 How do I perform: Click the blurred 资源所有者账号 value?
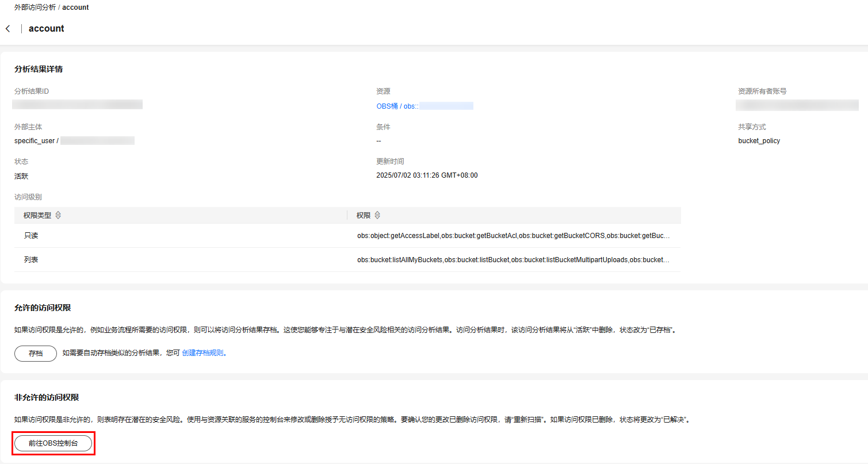[x=797, y=105]
